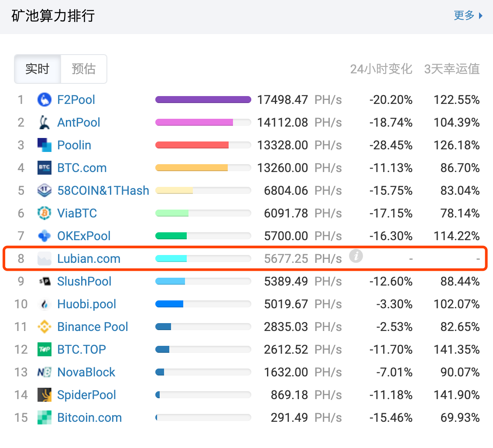Select the AntPool mining pool icon
493x448 pixels.
point(45,122)
